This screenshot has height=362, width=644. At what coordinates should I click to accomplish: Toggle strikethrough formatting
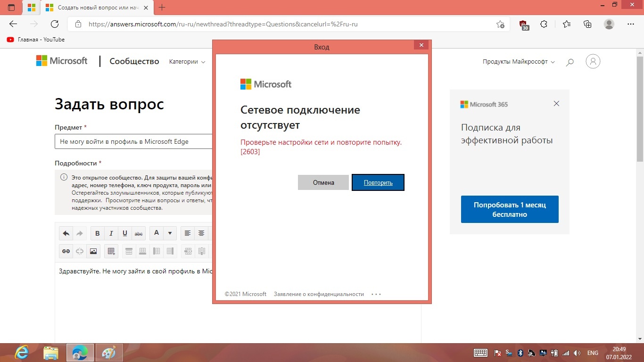click(139, 233)
